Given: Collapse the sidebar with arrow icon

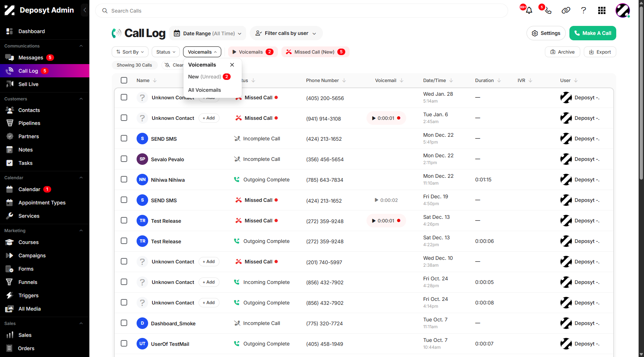Looking at the screenshot, I should [x=85, y=10].
